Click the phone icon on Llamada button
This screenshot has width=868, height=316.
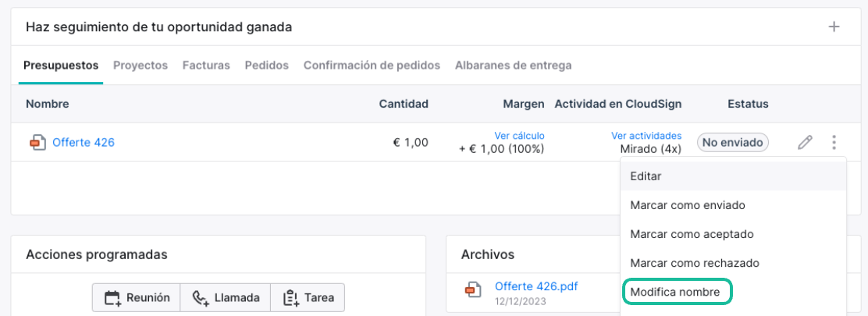click(200, 298)
